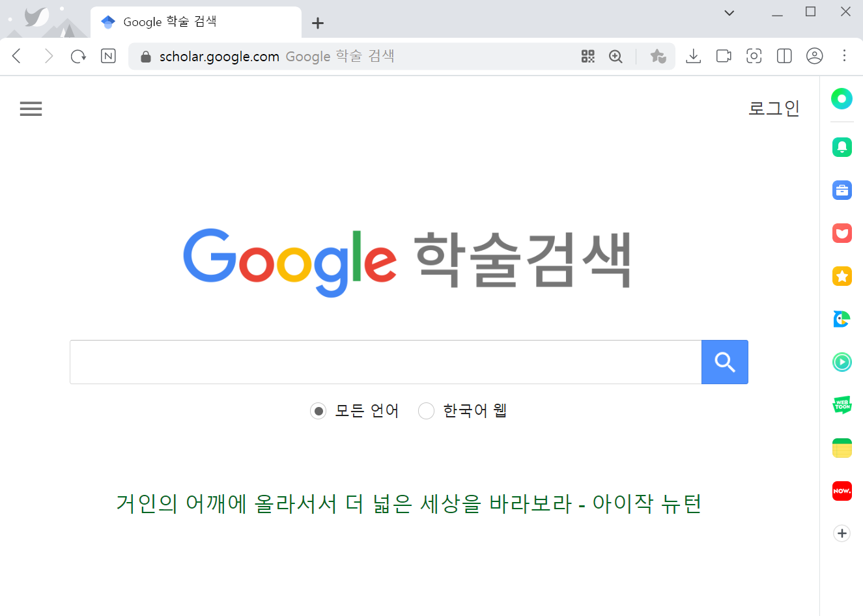Open the yellow memo sidebar icon
863x616 pixels.
click(x=842, y=448)
